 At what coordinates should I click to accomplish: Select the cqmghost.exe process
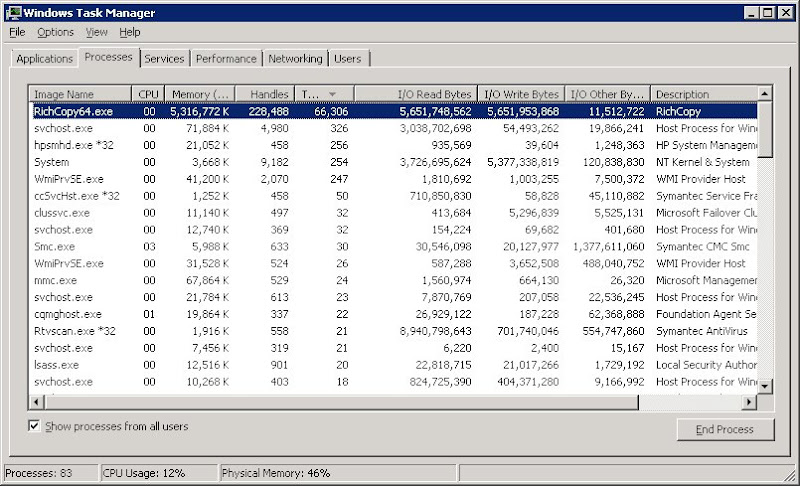(394, 314)
